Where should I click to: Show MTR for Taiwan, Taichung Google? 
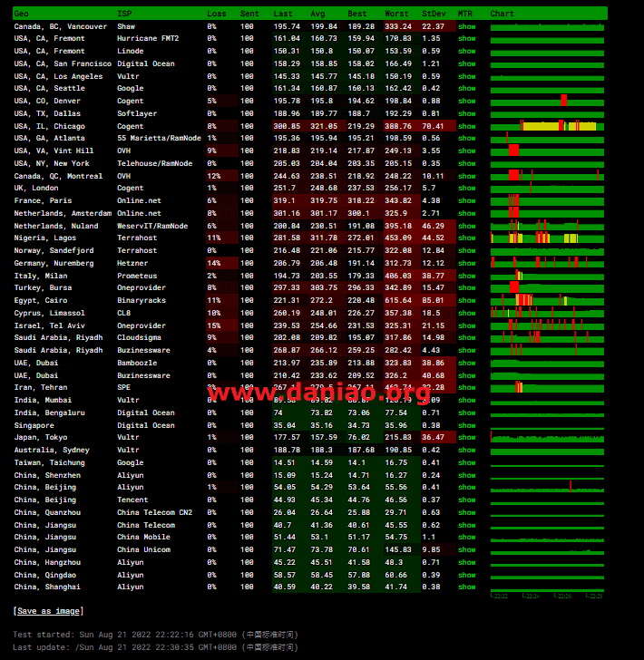pos(467,462)
